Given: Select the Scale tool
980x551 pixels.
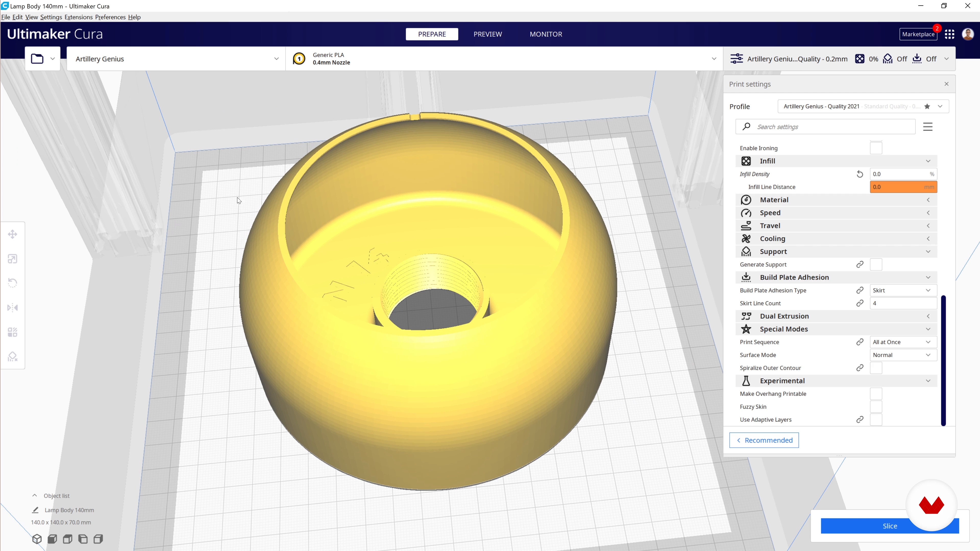Looking at the screenshot, I should (x=13, y=259).
